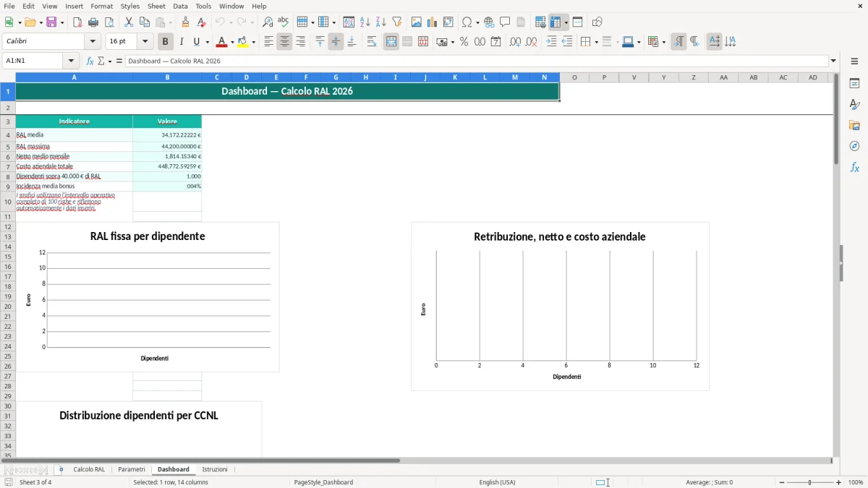This screenshot has height=488, width=868.
Task: Click Clear Direct Formatting icon
Action: (x=202, y=22)
